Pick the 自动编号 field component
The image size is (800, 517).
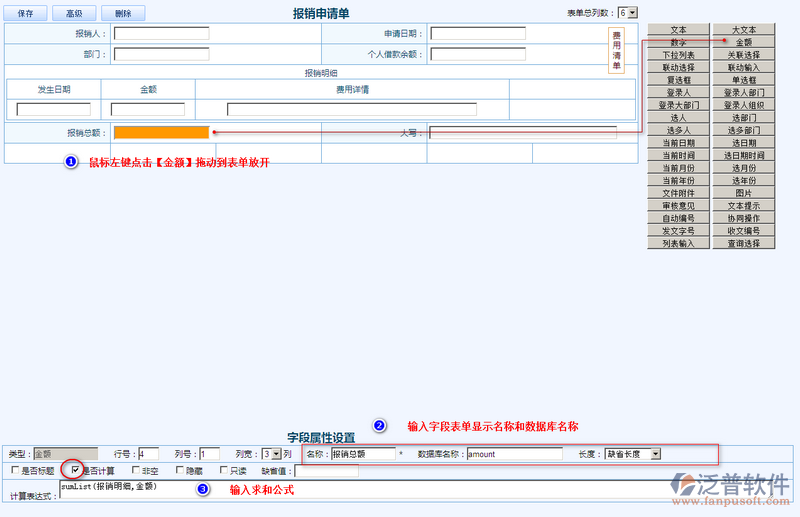(x=678, y=218)
